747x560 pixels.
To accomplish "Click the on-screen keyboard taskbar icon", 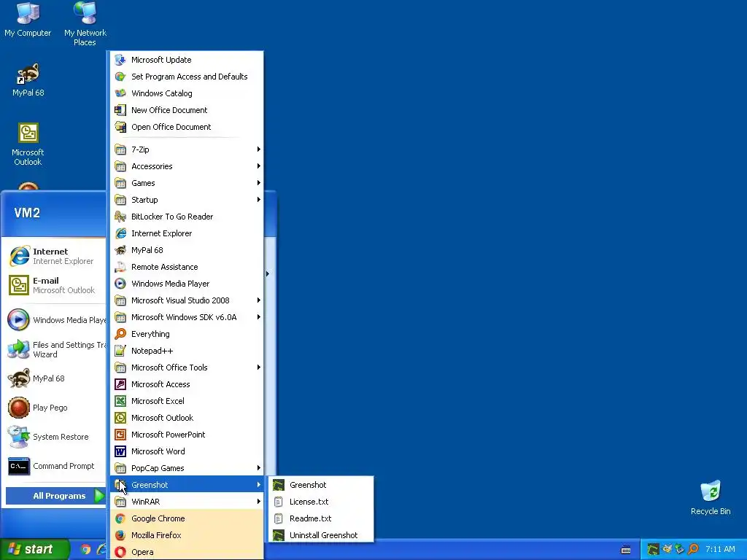I will (626, 550).
